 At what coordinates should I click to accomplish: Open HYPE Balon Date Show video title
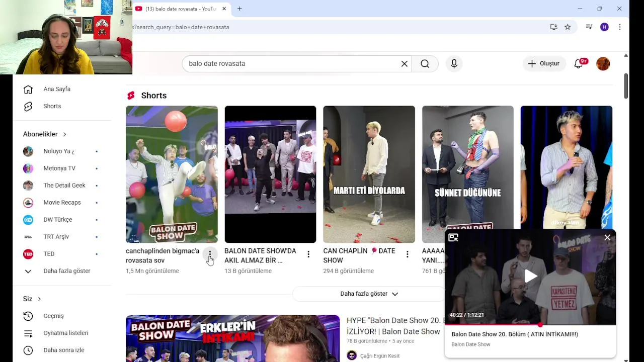click(x=395, y=326)
